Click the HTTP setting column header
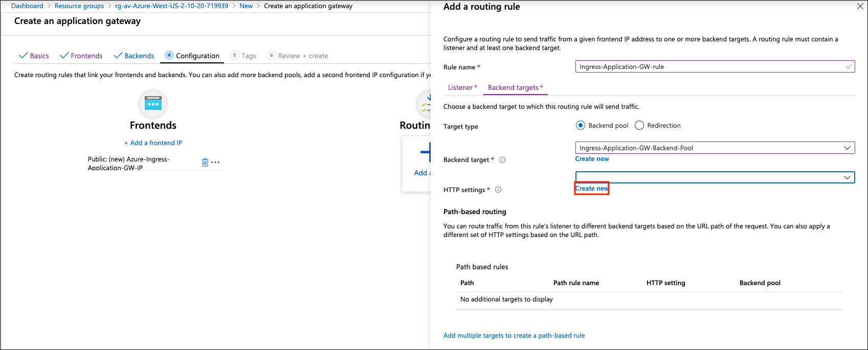The image size is (868, 350). [665, 283]
